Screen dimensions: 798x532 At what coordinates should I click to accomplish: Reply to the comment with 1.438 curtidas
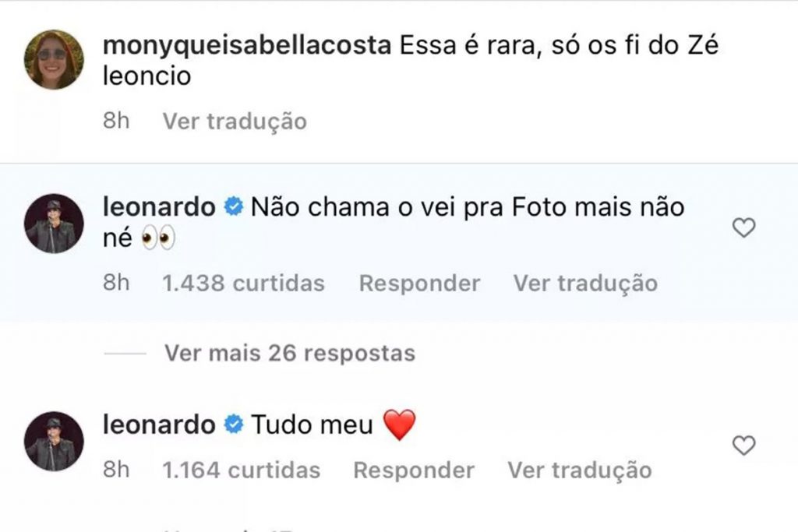click(x=419, y=283)
